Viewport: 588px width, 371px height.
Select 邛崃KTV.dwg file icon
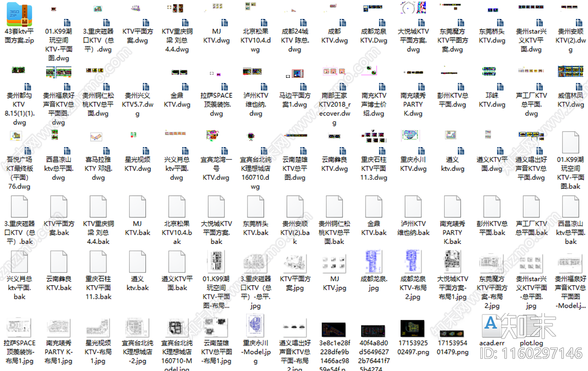tap(492, 78)
